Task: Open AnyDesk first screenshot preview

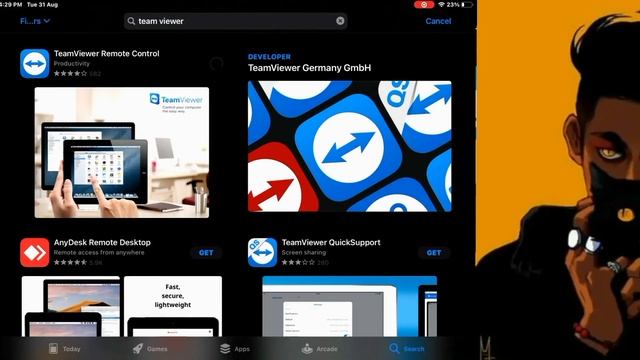Action: [71, 306]
